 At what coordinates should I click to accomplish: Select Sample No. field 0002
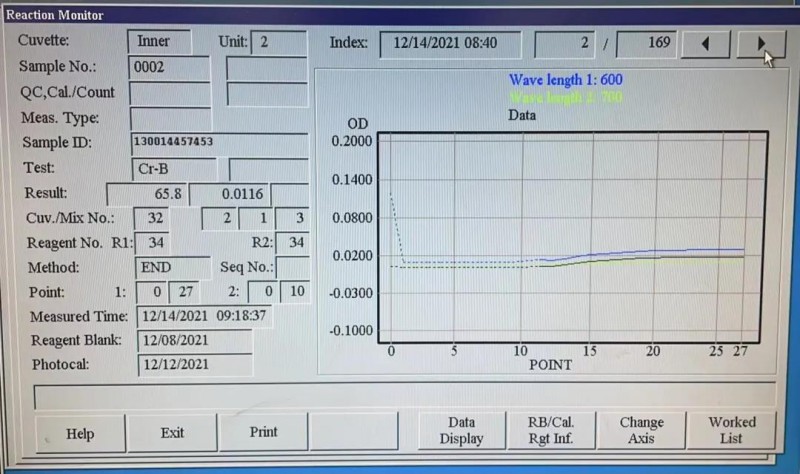[169, 67]
